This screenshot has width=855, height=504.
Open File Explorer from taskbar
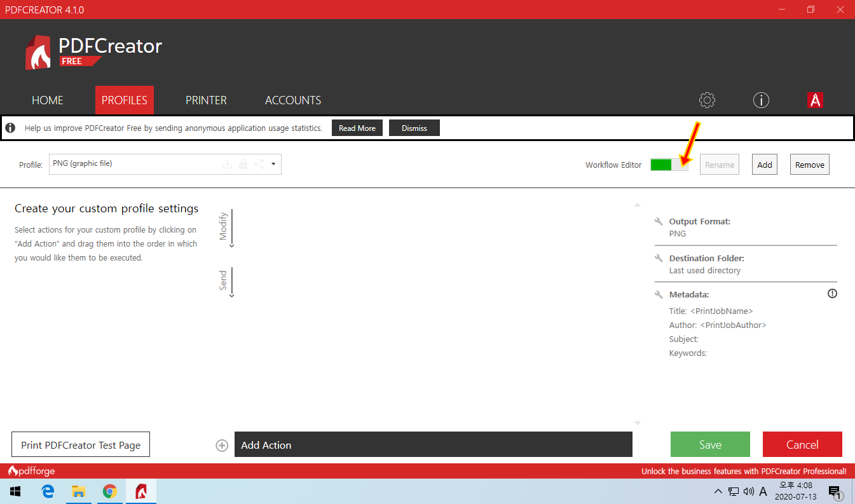(x=78, y=491)
